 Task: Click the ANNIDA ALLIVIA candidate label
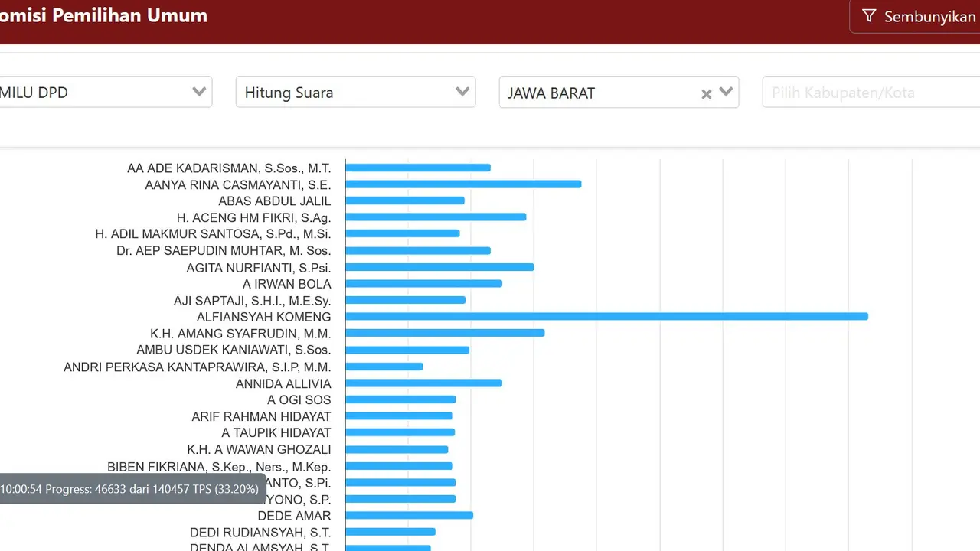point(283,383)
